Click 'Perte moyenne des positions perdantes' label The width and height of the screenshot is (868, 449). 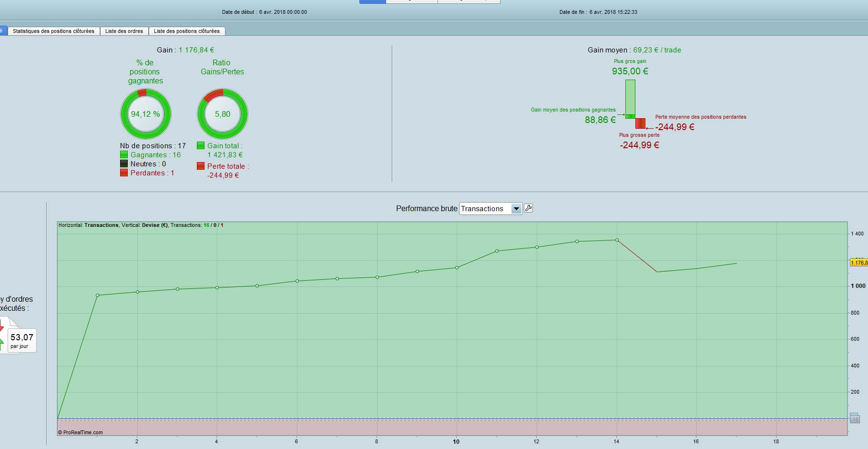tap(701, 117)
